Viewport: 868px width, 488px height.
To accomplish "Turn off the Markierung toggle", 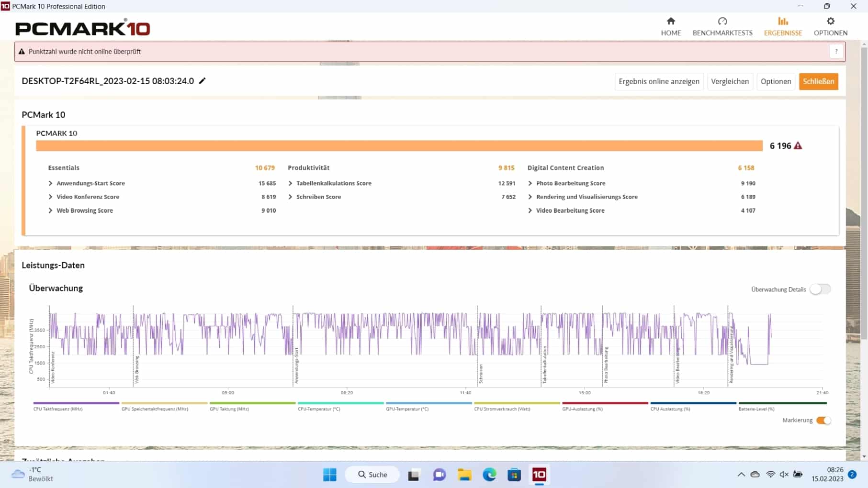I will 823,421.
